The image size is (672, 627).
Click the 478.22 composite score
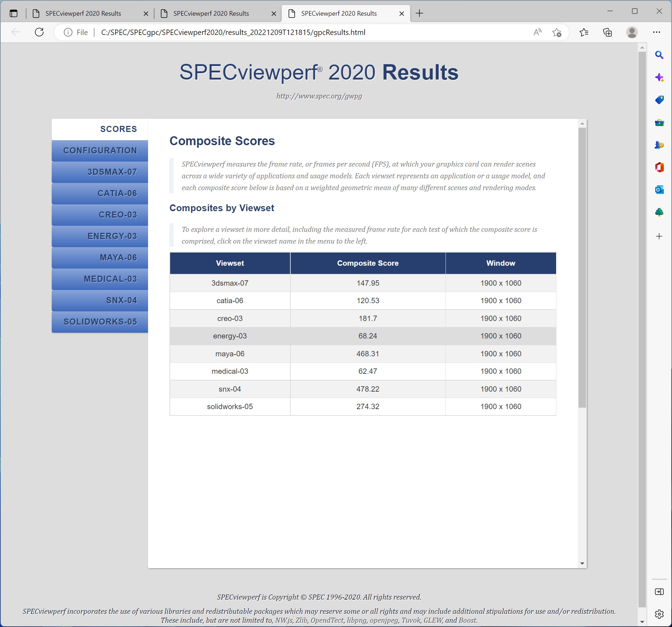point(368,389)
